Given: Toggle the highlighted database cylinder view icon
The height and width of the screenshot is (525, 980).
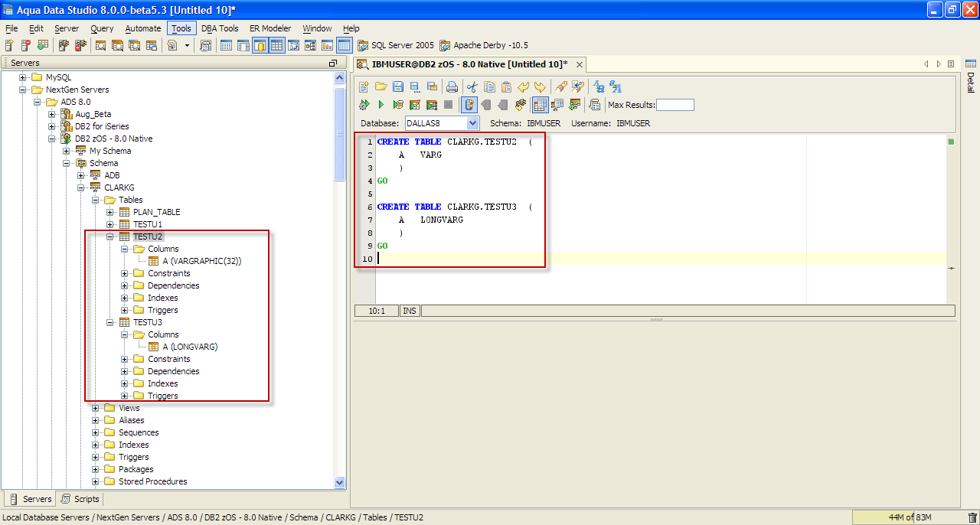Looking at the screenshot, I should (260, 46).
